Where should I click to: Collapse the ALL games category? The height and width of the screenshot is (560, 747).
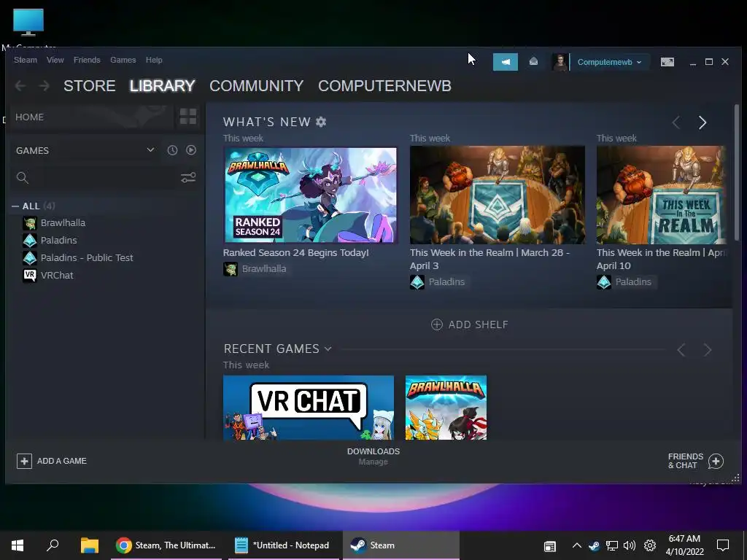pyautogui.click(x=15, y=206)
